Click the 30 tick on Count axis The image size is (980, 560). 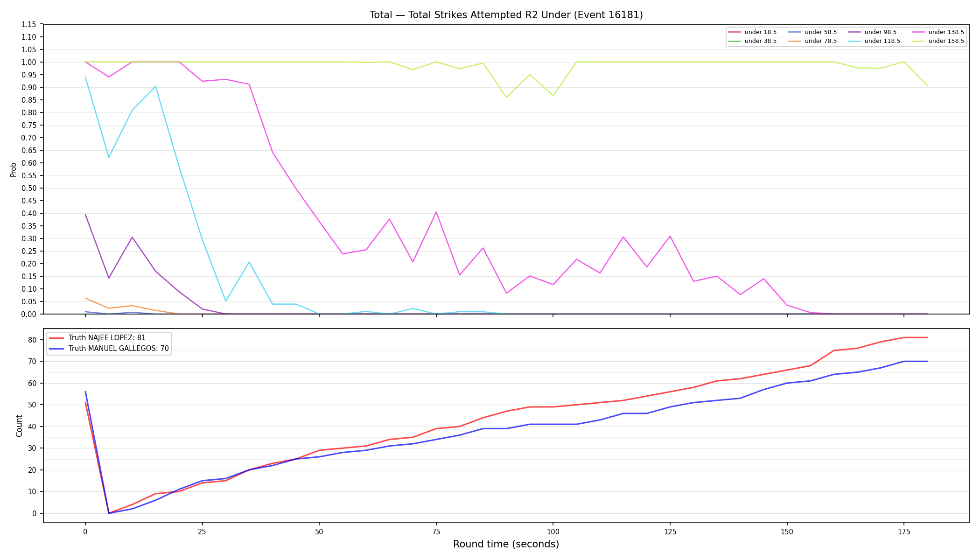(x=32, y=448)
